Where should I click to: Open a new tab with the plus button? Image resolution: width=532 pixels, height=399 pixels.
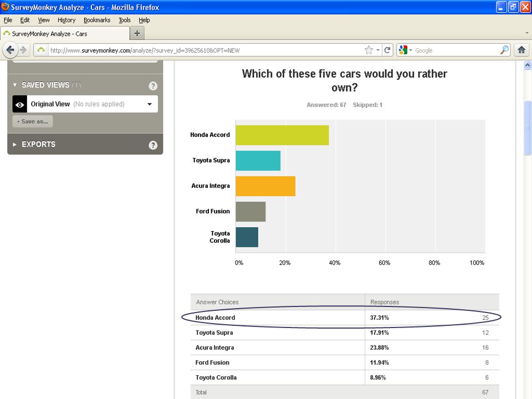[x=137, y=33]
